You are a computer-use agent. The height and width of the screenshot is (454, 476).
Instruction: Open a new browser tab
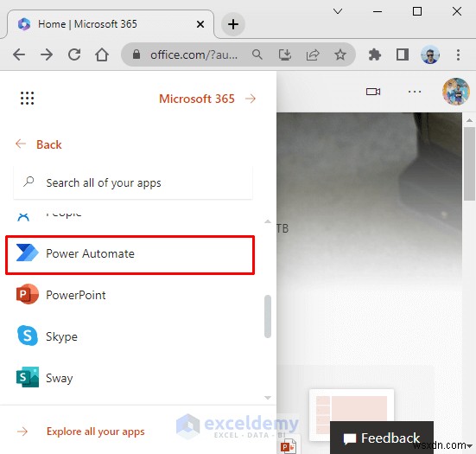[x=233, y=24]
